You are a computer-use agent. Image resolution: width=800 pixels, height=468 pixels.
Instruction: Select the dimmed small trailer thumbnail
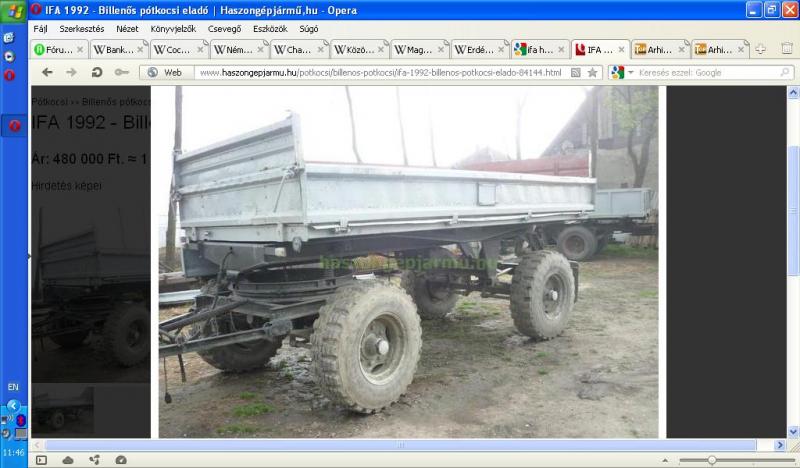click(x=63, y=409)
